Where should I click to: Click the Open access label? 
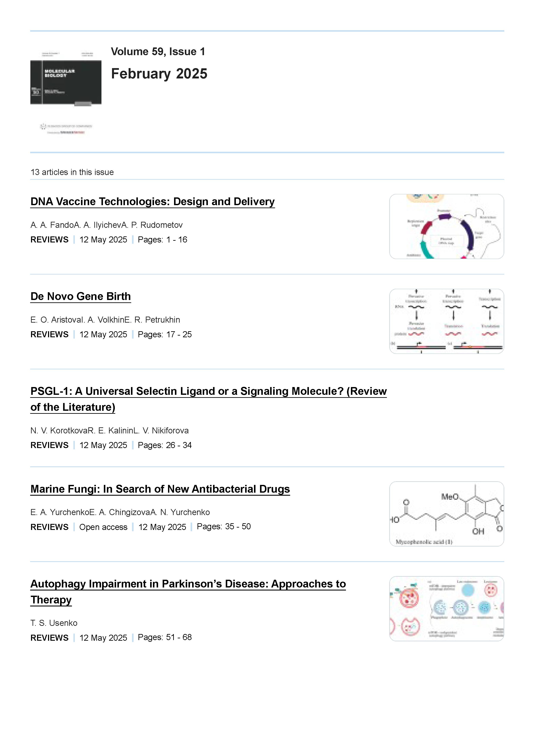click(x=103, y=527)
